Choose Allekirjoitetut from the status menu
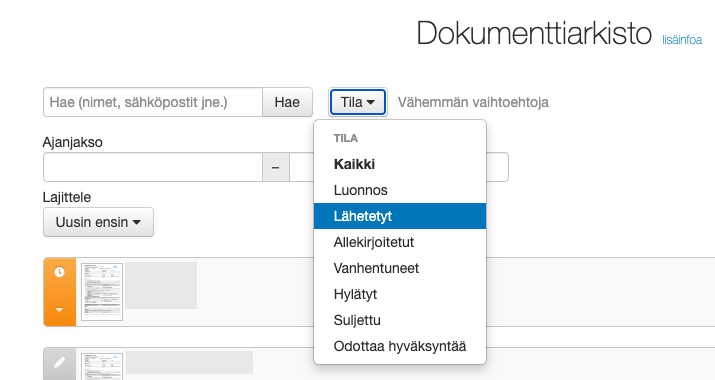715x380 pixels. click(400, 242)
